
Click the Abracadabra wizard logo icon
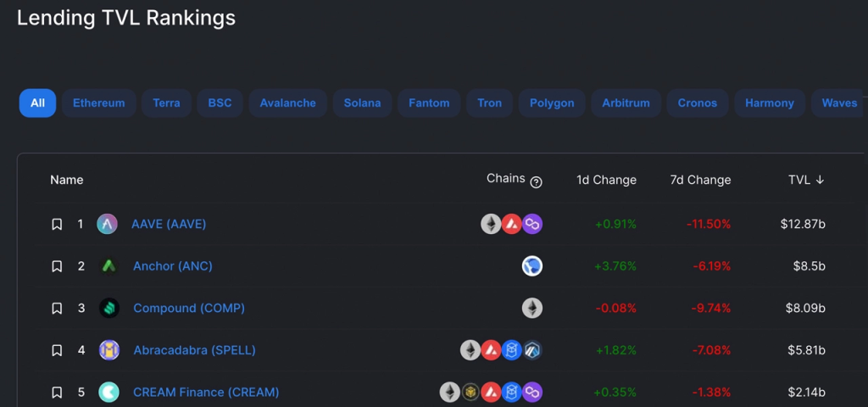(109, 350)
